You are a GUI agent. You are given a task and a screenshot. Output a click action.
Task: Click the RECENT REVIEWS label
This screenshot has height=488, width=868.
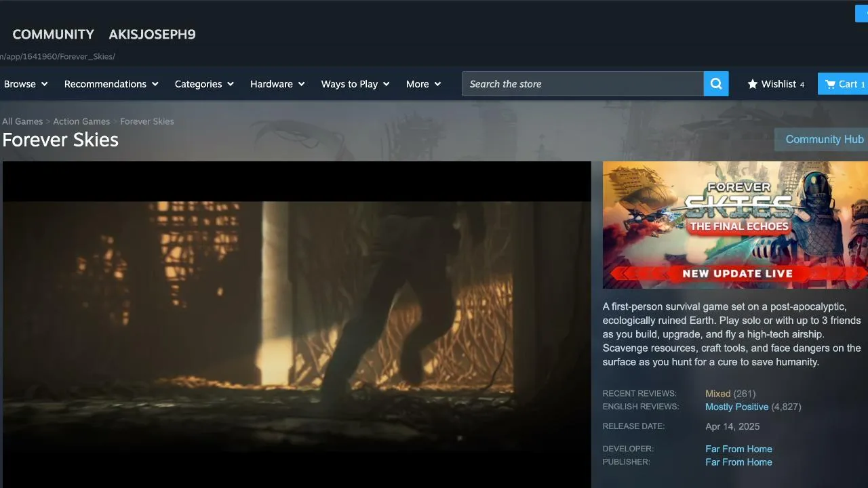pyautogui.click(x=639, y=394)
